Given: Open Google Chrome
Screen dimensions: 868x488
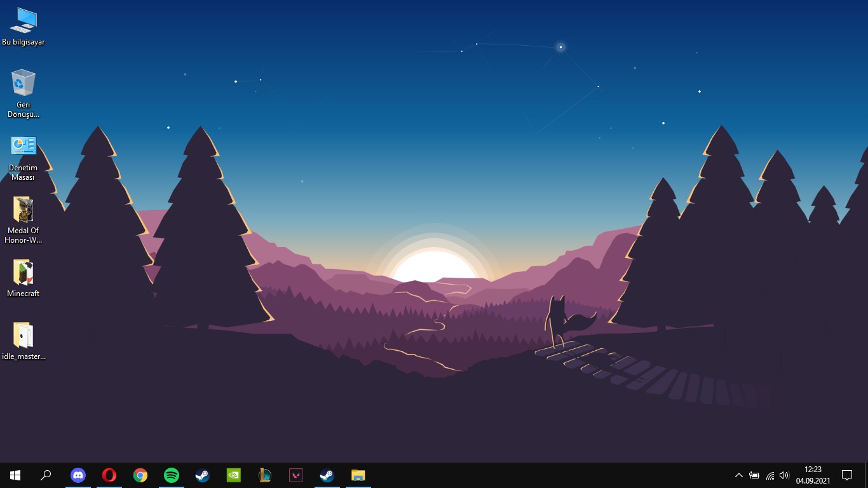Looking at the screenshot, I should [x=140, y=475].
